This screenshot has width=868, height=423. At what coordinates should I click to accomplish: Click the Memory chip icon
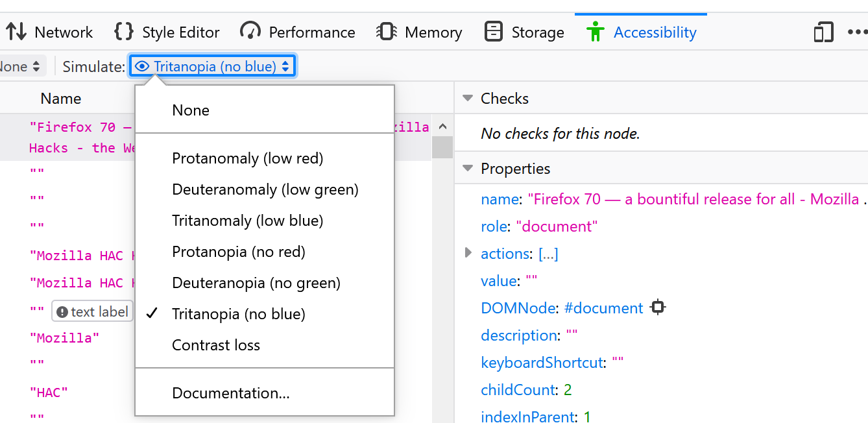pyautogui.click(x=387, y=32)
